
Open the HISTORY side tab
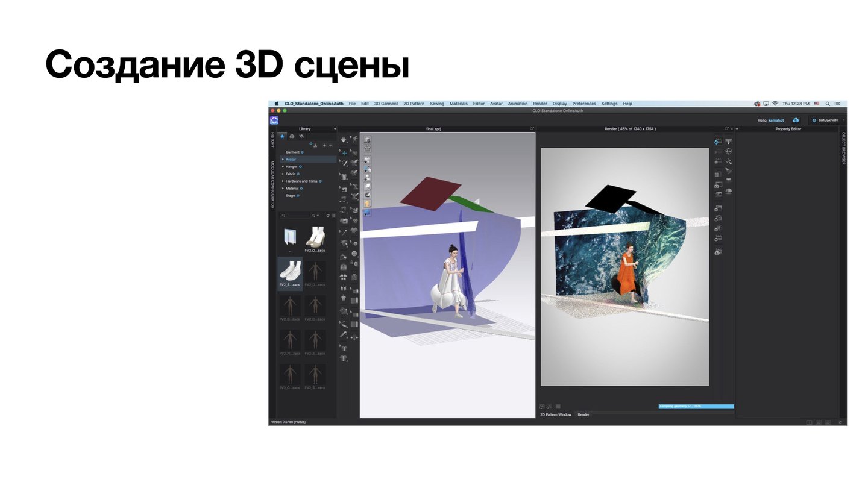point(272,140)
